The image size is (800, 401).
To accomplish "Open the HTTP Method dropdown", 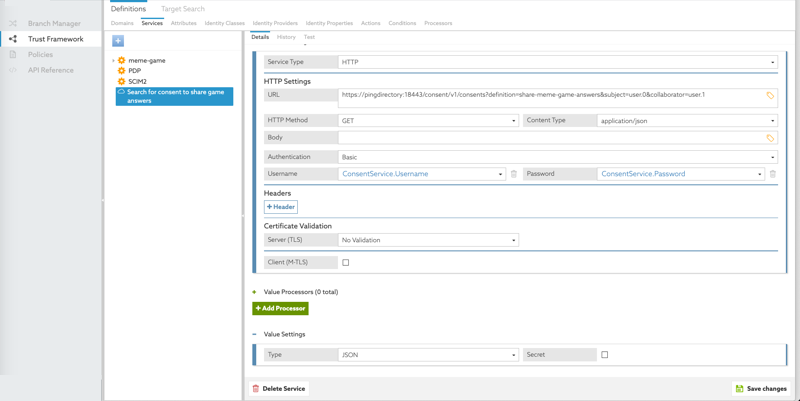I will click(428, 121).
